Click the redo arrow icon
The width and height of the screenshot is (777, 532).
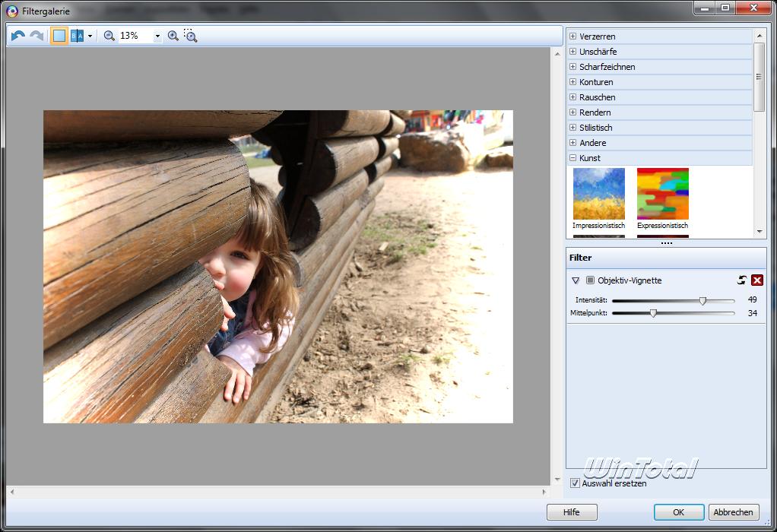[x=36, y=36]
